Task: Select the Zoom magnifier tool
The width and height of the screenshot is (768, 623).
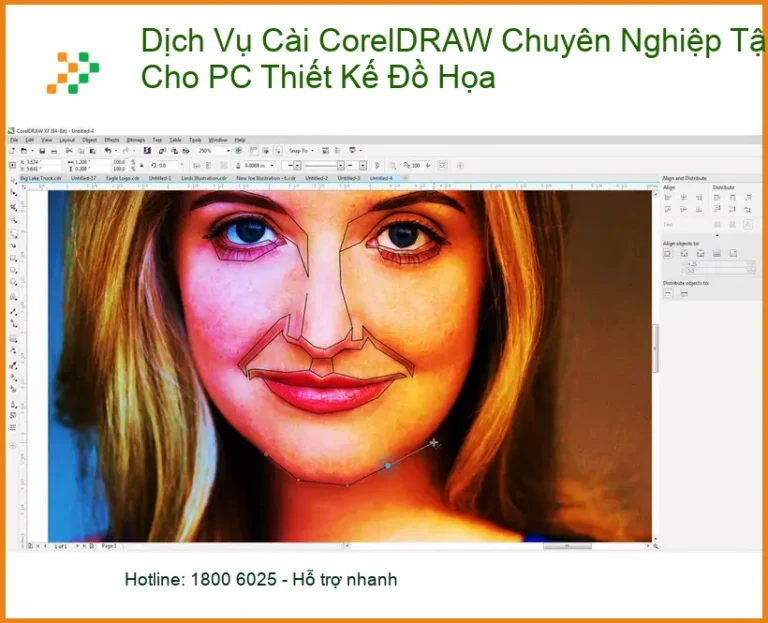Action: 13,219
